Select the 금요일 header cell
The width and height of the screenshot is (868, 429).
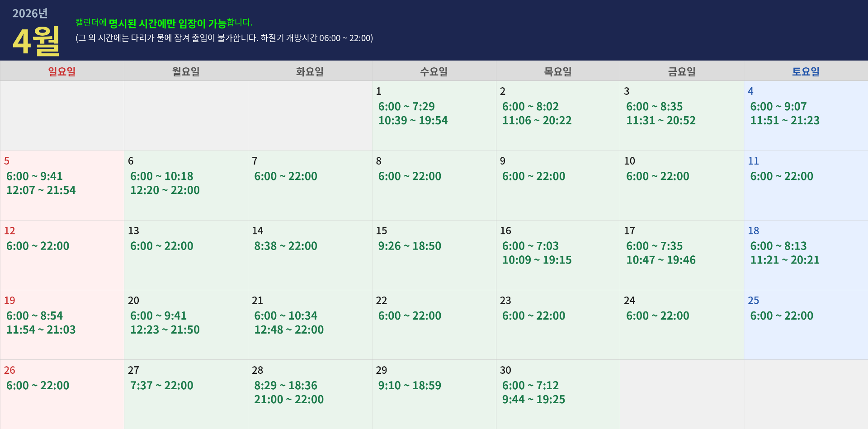(x=682, y=71)
